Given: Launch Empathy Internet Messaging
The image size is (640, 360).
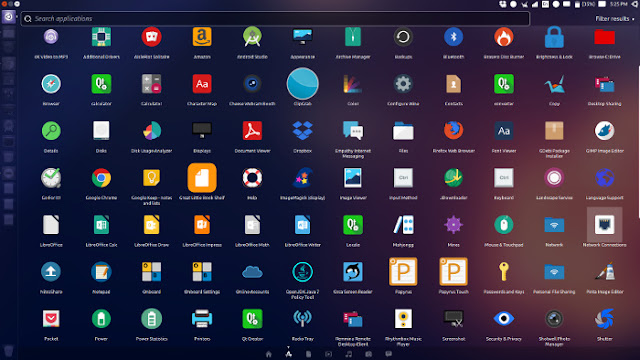Looking at the screenshot, I should coord(353,131).
